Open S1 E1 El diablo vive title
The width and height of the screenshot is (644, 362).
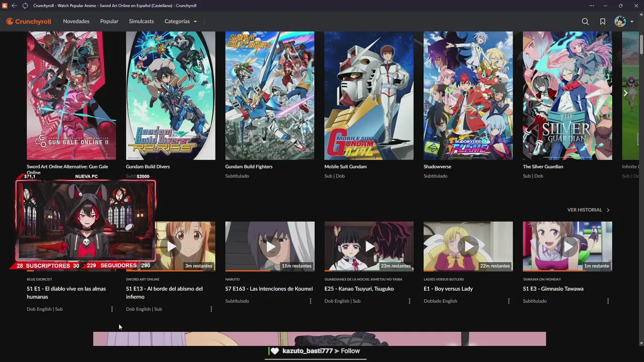66,293
